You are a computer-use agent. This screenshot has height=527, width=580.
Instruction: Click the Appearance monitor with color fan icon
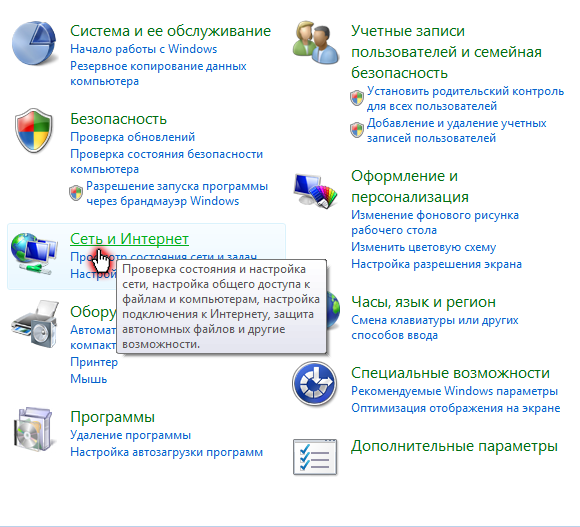click(x=316, y=190)
